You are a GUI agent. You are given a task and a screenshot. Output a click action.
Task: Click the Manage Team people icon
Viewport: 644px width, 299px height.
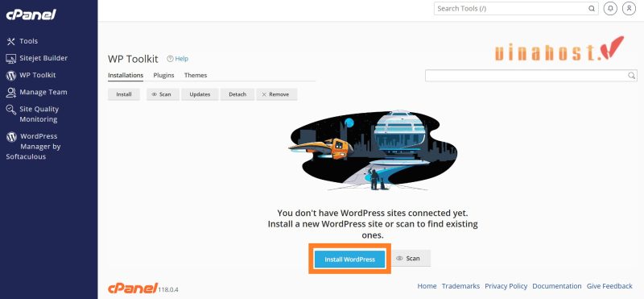coord(11,93)
